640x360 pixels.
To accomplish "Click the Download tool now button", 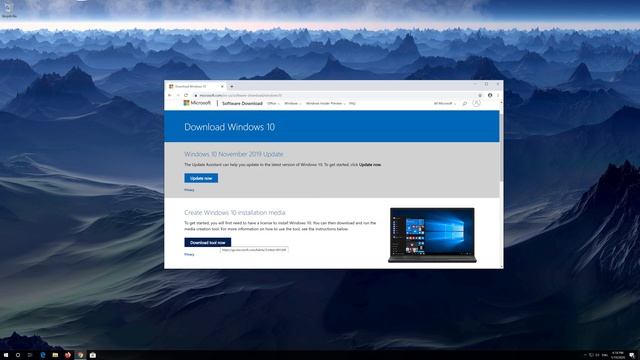I will coord(207,242).
